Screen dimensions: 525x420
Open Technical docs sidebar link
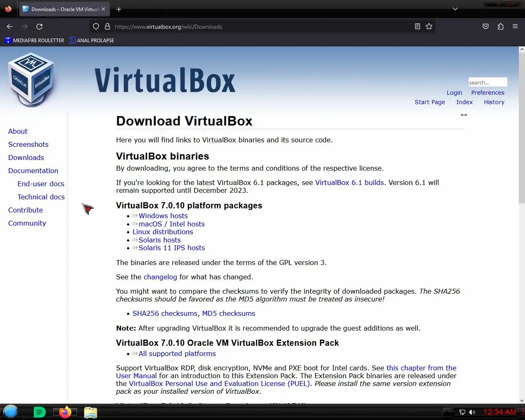(x=41, y=197)
